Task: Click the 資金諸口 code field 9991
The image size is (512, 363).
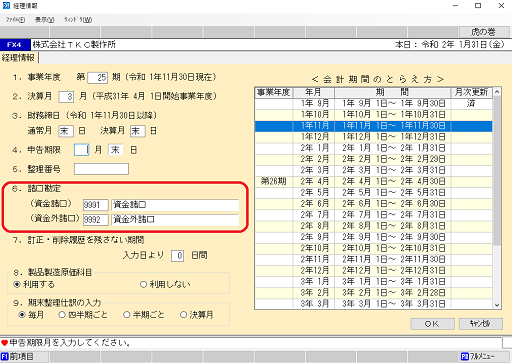Action: pos(96,205)
